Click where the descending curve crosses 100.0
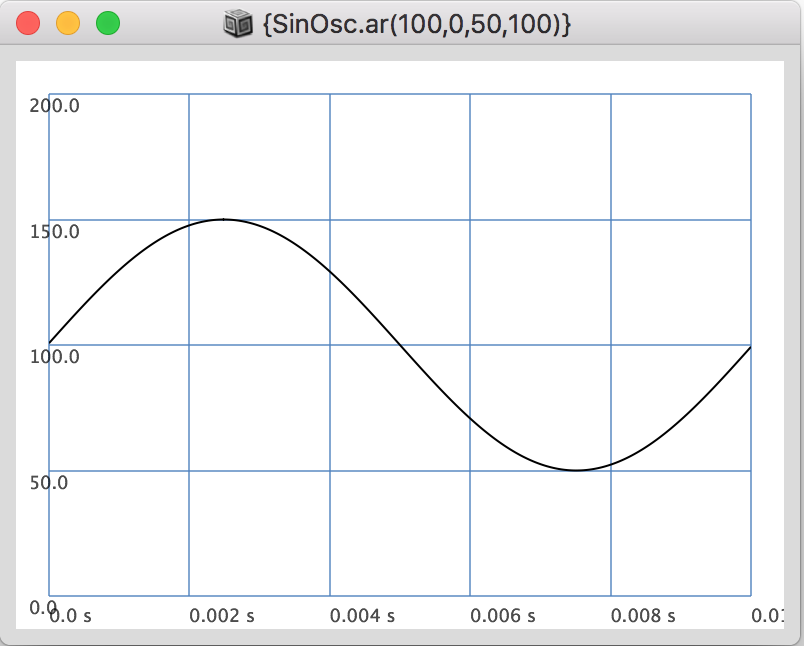 [x=400, y=345]
